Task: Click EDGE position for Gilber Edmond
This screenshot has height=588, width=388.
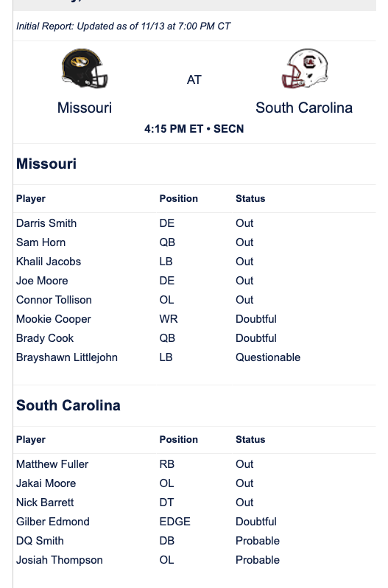Action: (x=175, y=522)
